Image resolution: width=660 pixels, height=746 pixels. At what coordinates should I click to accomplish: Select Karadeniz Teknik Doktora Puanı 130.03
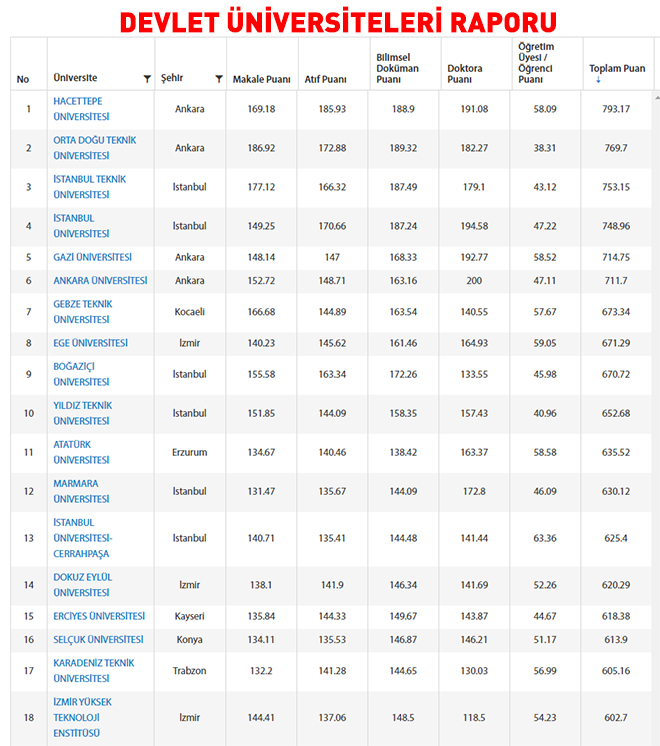pyautogui.click(x=474, y=670)
